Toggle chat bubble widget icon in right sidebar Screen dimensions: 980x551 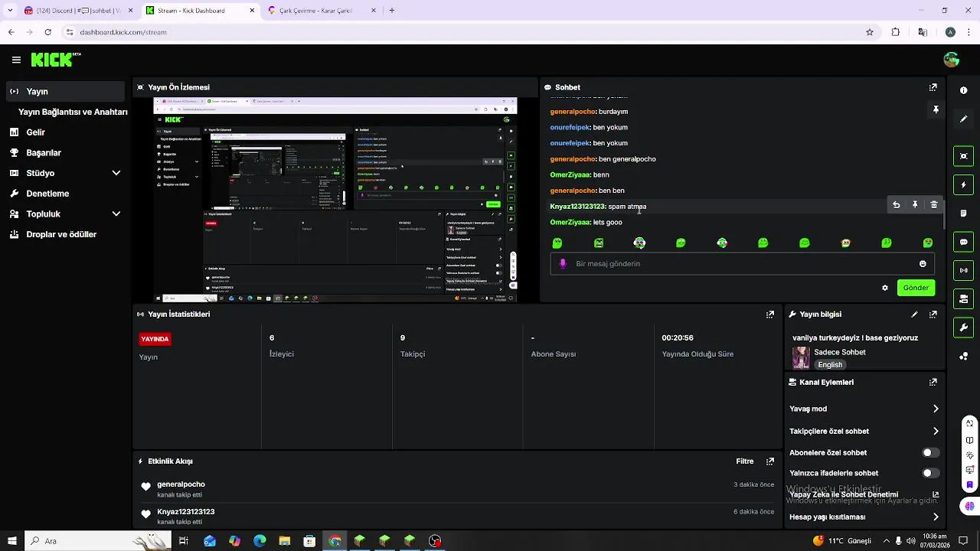963,242
